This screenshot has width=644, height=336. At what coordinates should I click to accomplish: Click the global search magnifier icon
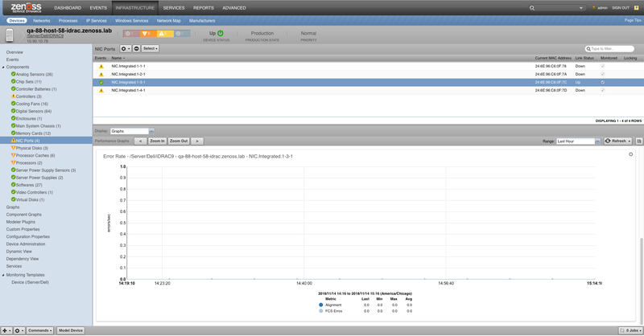[532, 8]
